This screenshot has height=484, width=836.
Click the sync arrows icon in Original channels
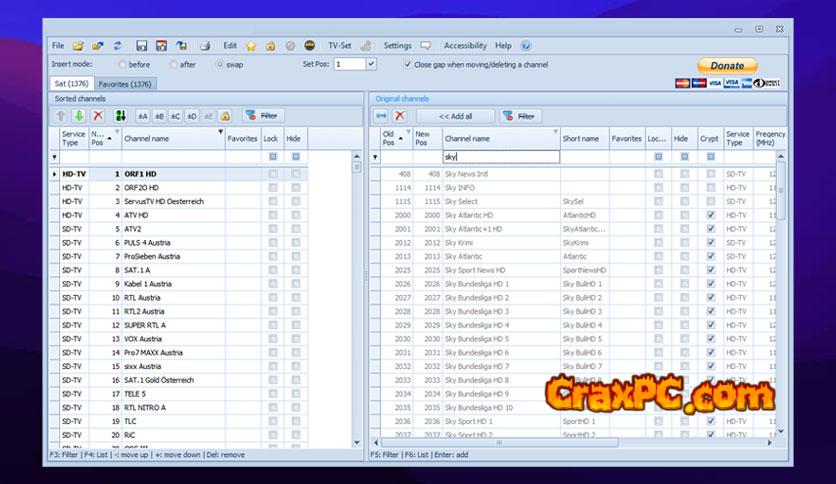coord(381,116)
